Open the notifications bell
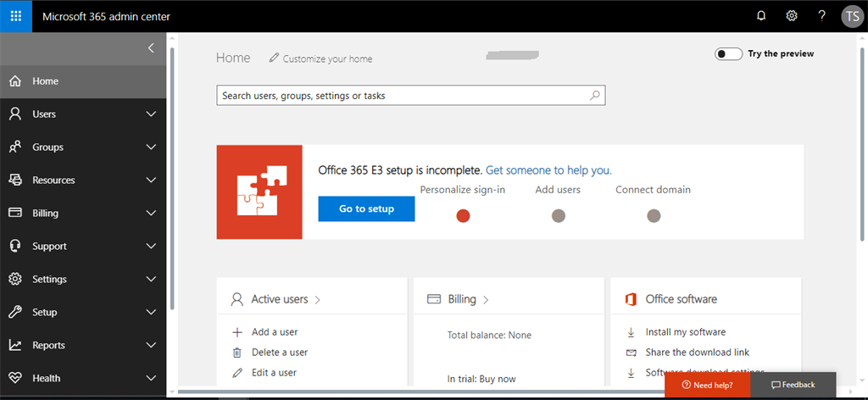Image resolution: width=868 pixels, height=400 pixels. 761,16
